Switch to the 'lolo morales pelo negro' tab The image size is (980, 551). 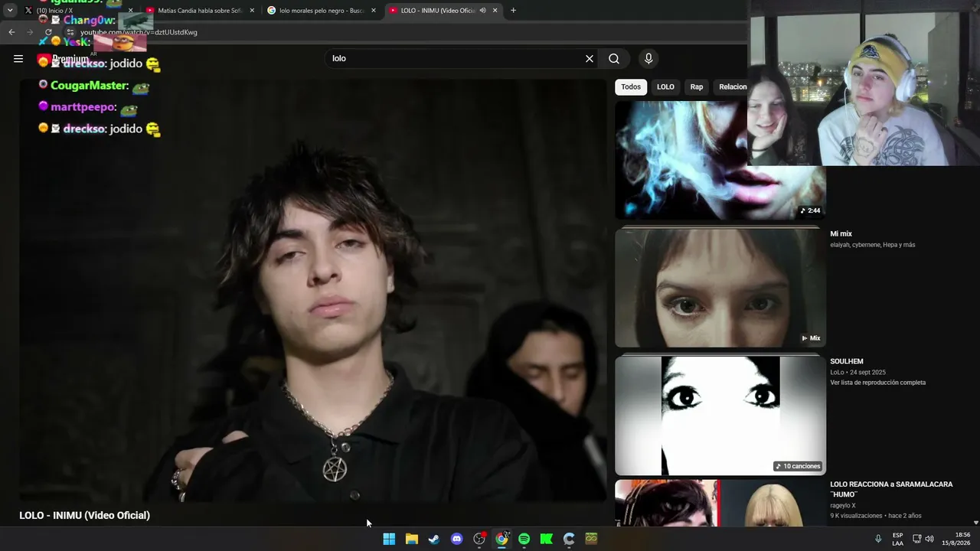coord(322,11)
